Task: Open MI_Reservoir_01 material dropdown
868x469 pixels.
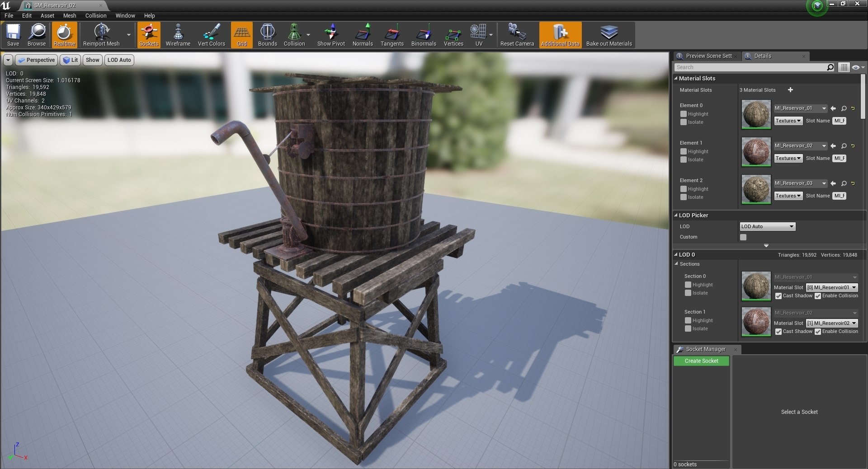Action: 800,108
